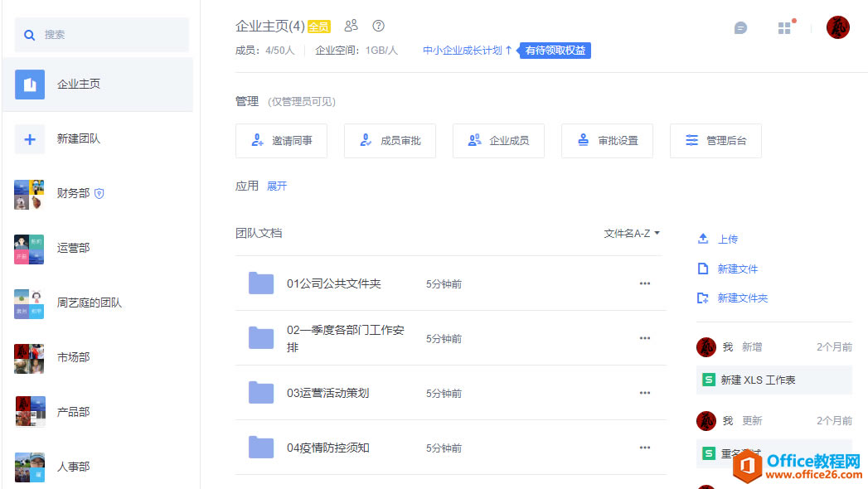Image resolution: width=868 pixels, height=489 pixels.
Task: Click the 管理后台 button
Action: [715, 141]
